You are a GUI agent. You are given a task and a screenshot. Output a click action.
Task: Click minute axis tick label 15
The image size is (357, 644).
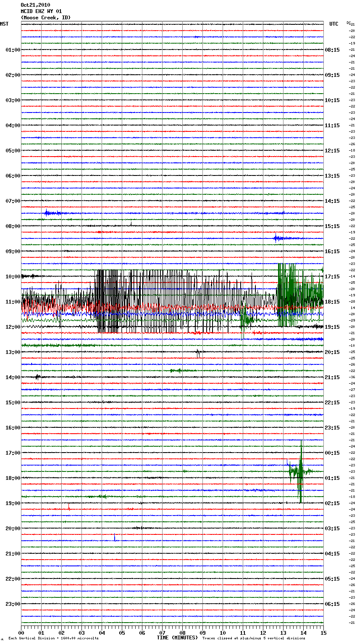323,633
